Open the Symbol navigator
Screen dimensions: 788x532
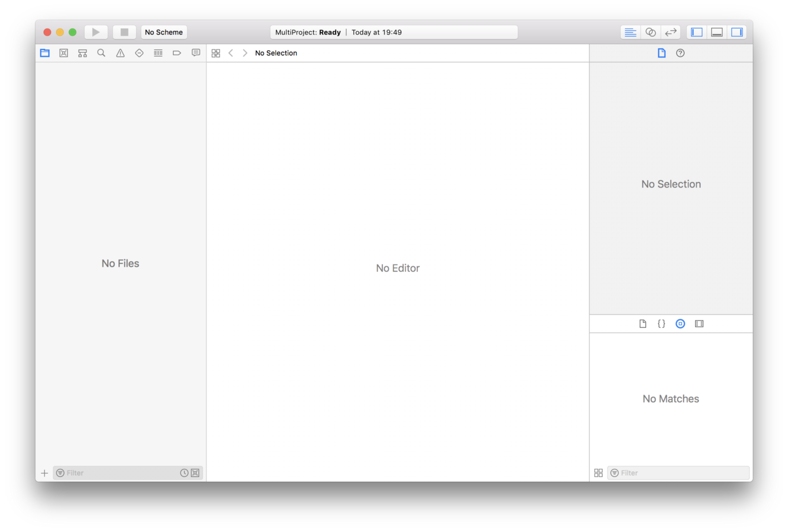click(82, 53)
